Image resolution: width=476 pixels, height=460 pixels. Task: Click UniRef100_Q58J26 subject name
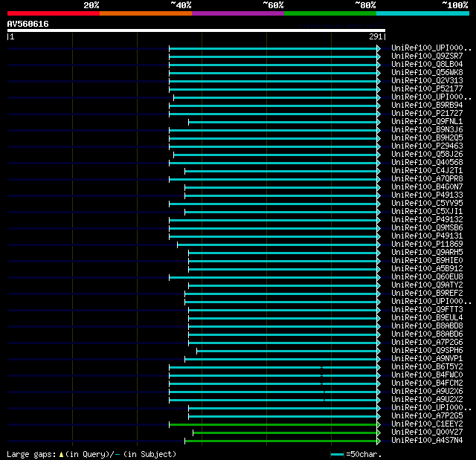click(427, 155)
